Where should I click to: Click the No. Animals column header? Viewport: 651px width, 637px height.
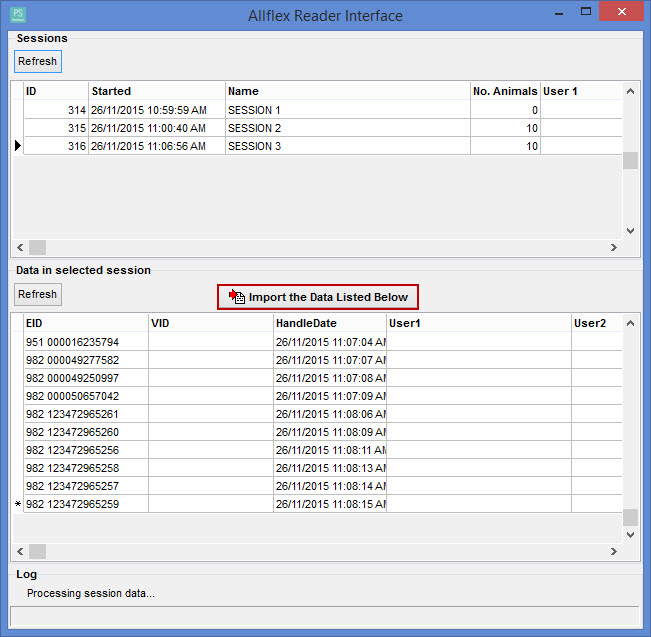click(505, 91)
